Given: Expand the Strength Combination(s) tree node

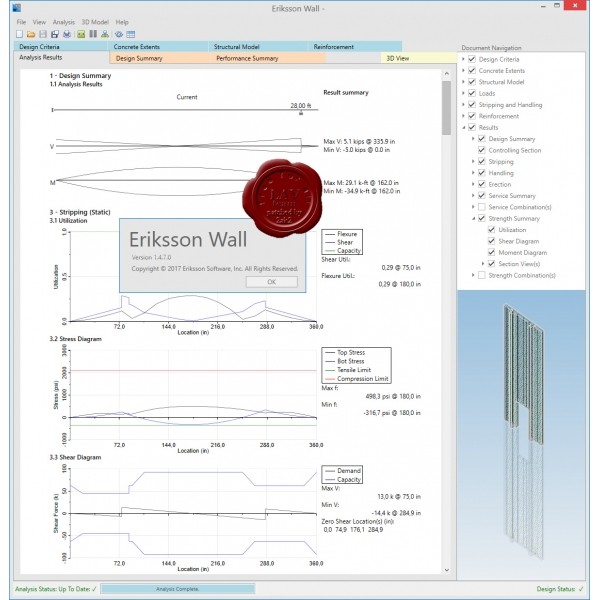Looking at the screenshot, I should click(473, 275).
